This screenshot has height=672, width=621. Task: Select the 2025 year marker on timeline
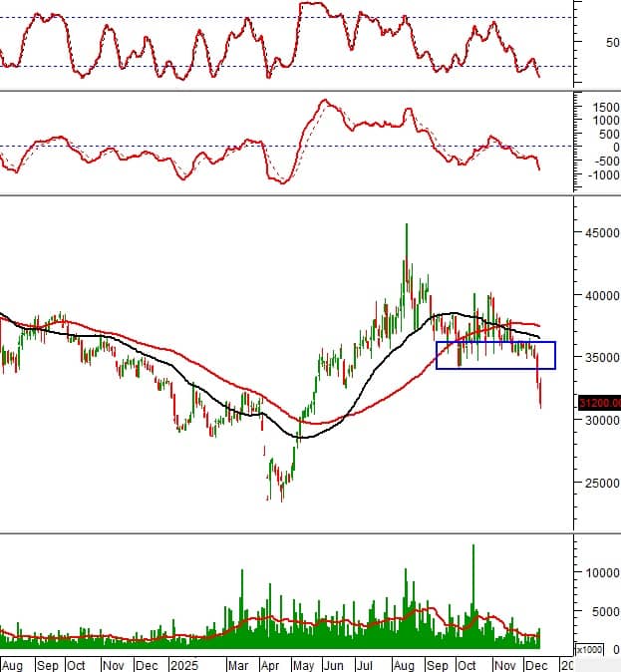tap(182, 663)
